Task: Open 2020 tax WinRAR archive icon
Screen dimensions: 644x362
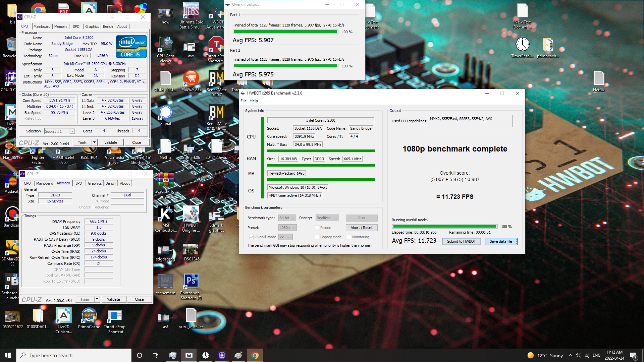Action: (165, 185)
